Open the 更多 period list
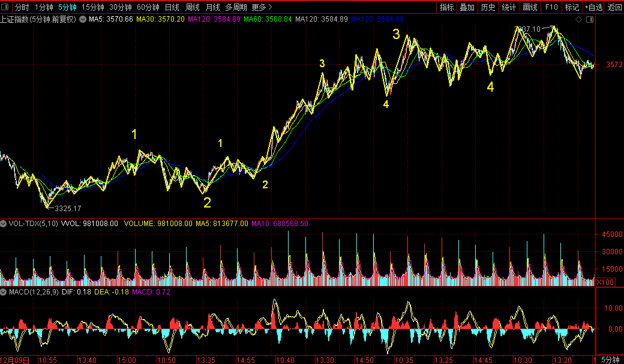This screenshot has width=624, height=364. (x=262, y=7)
